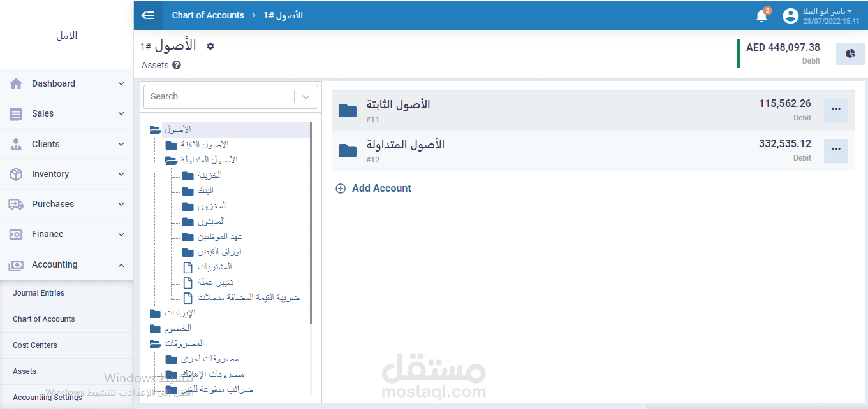This screenshot has height=409, width=868.
Task: Open actions menu for الأصول الثابتة account
Action: (x=835, y=110)
